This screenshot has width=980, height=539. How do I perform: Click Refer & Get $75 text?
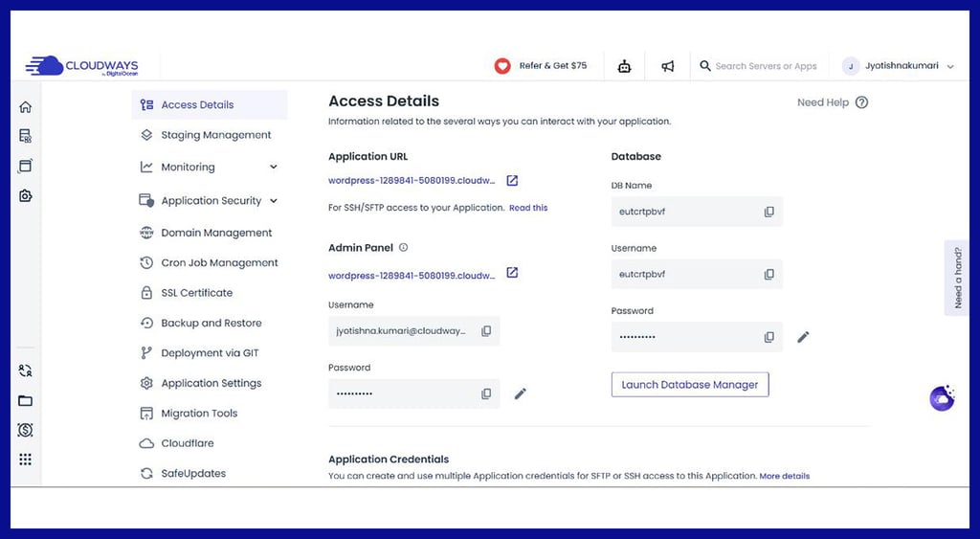pyautogui.click(x=553, y=66)
